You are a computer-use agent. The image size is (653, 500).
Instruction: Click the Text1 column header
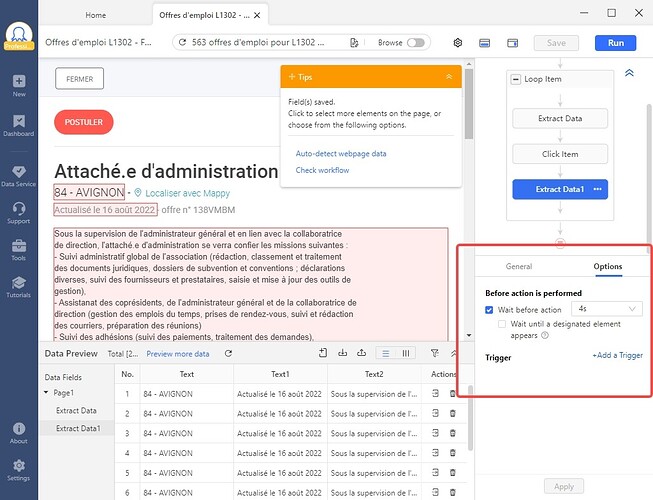[280, 374]
